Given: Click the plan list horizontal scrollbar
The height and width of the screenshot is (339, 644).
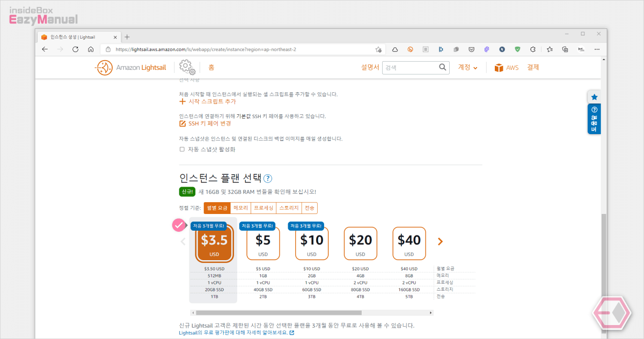Looking at the screenshot, I should click(279, 312).
